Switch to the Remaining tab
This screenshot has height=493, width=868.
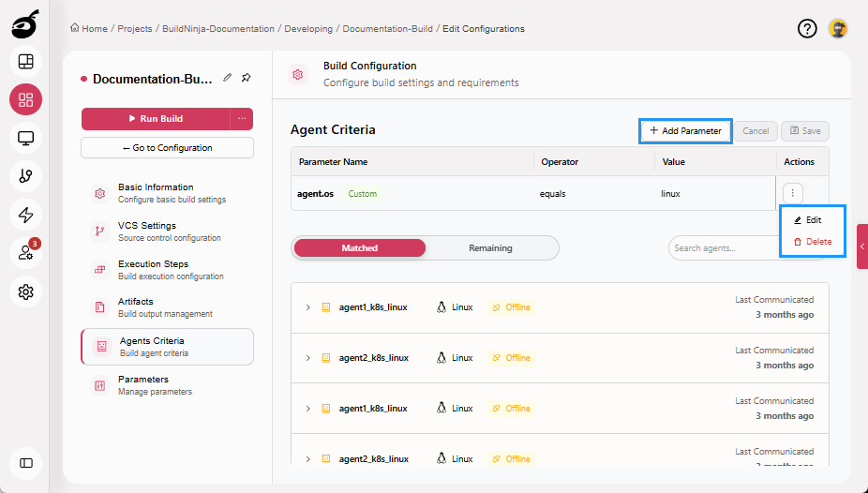point(490,247)
